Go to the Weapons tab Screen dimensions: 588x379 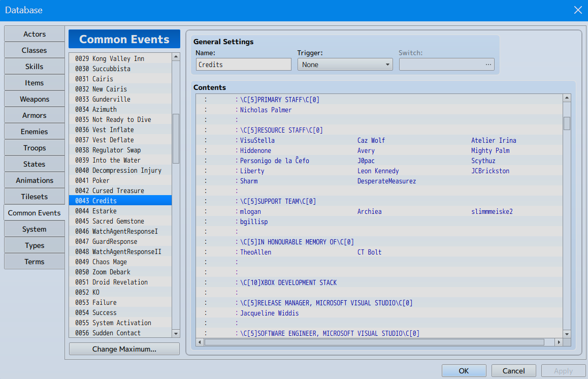tap(34, 99)
